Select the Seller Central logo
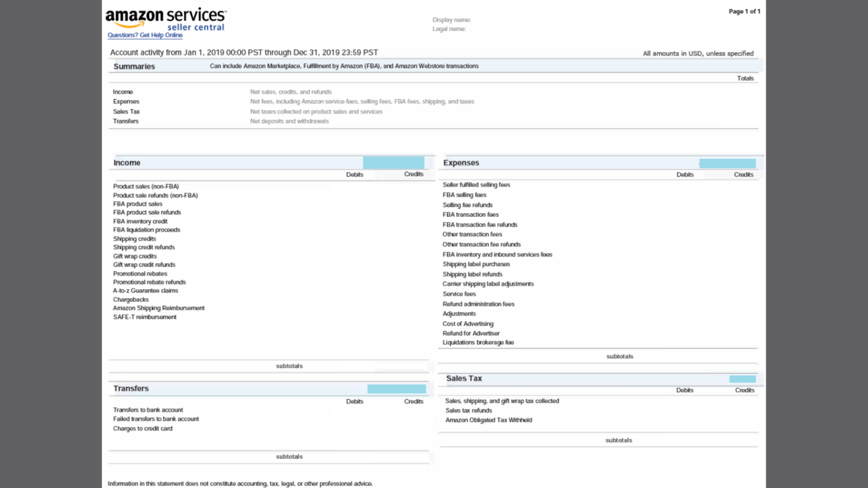The width and height of the screenshot is (868, 488). coord(196,27)
